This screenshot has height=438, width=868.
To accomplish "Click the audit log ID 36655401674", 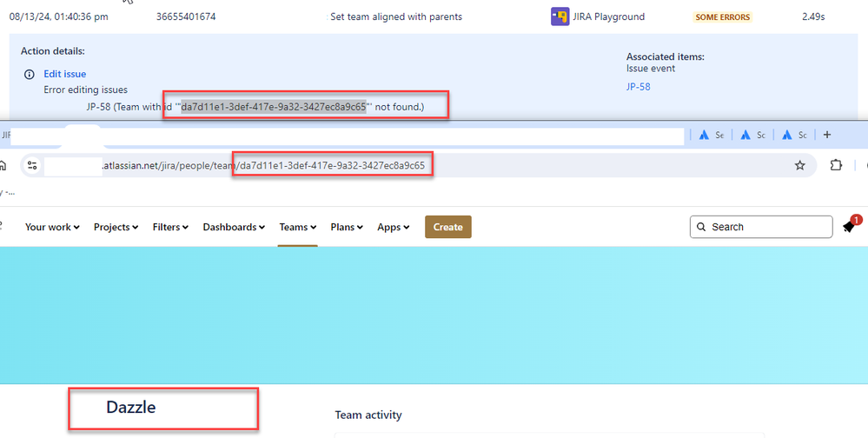I will tap(186, 17).
